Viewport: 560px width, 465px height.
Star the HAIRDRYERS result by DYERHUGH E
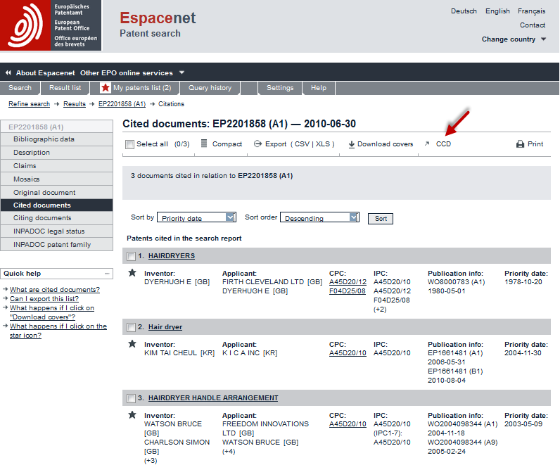[x=132, y=273]
